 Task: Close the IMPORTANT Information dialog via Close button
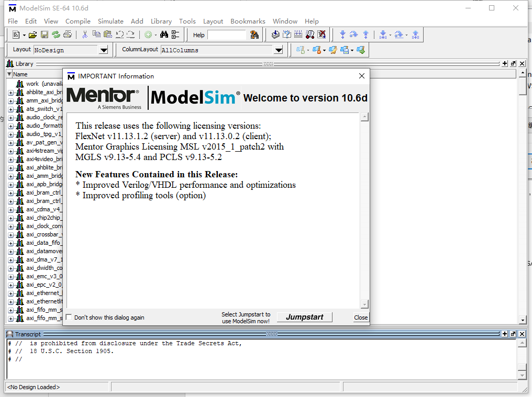(x=360, y=317)
